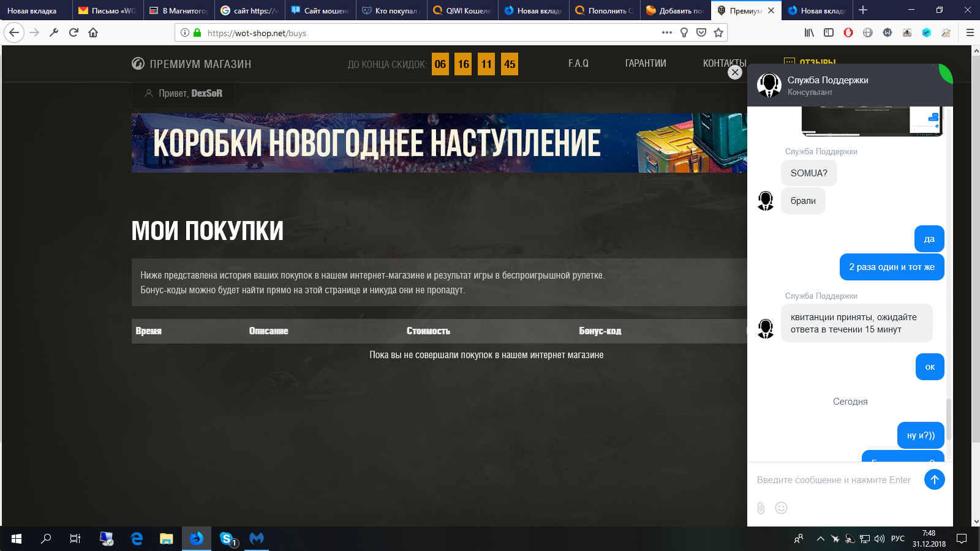The height and width of the screenshot is (551, 980).
Task: Switch to Письмо «WG tab
Action: 108,10
